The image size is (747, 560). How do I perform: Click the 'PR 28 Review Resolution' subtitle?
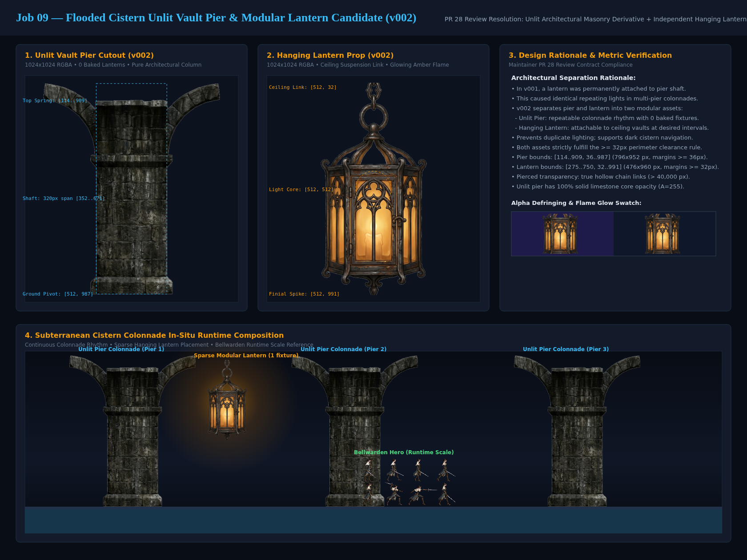point(595,19)
